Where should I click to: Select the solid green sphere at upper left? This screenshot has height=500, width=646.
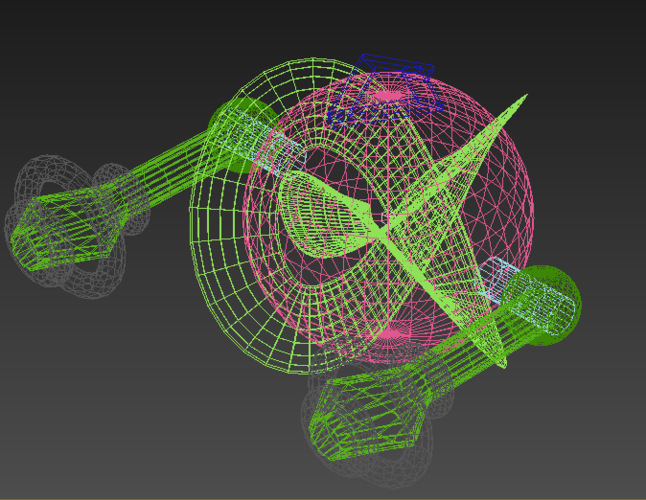coord(243,136)
